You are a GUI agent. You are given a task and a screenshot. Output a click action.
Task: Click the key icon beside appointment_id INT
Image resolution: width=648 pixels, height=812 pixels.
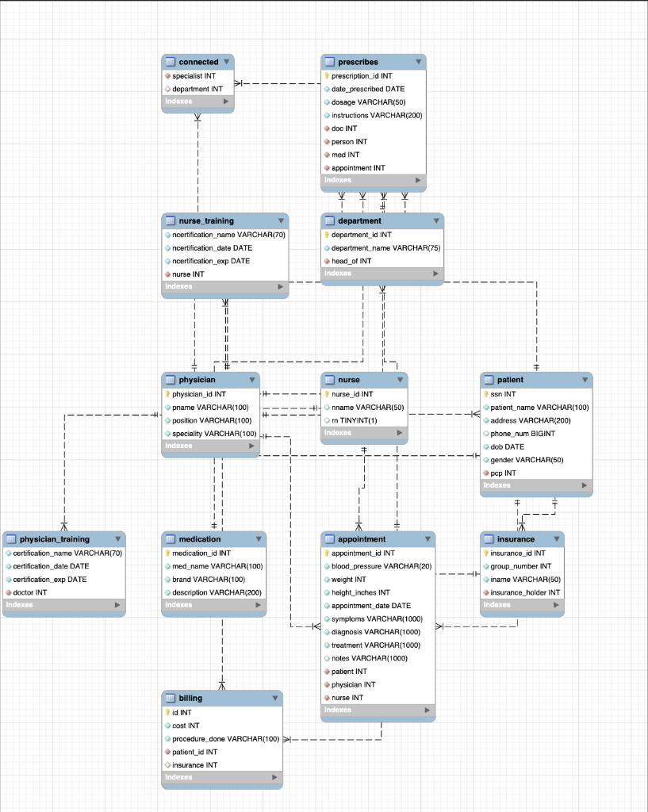pos(326,553)
